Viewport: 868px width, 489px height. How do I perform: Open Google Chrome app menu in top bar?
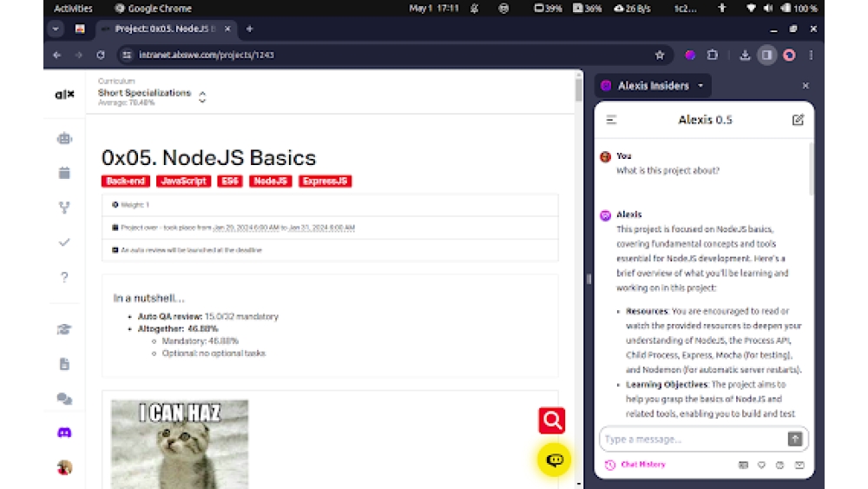(153, 9)
